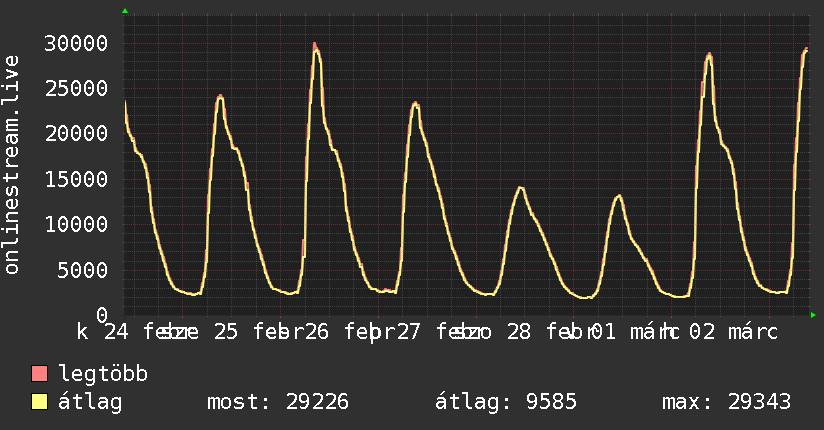Screen dimensions: 824x430
Task: Click the 5000 y-axis label
Action: click(83, 271)
